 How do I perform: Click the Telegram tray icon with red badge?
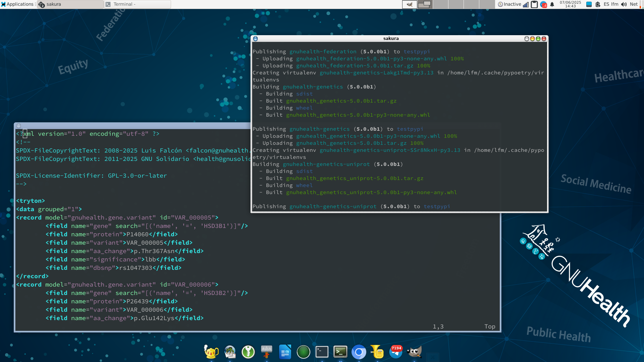(543, 4)
